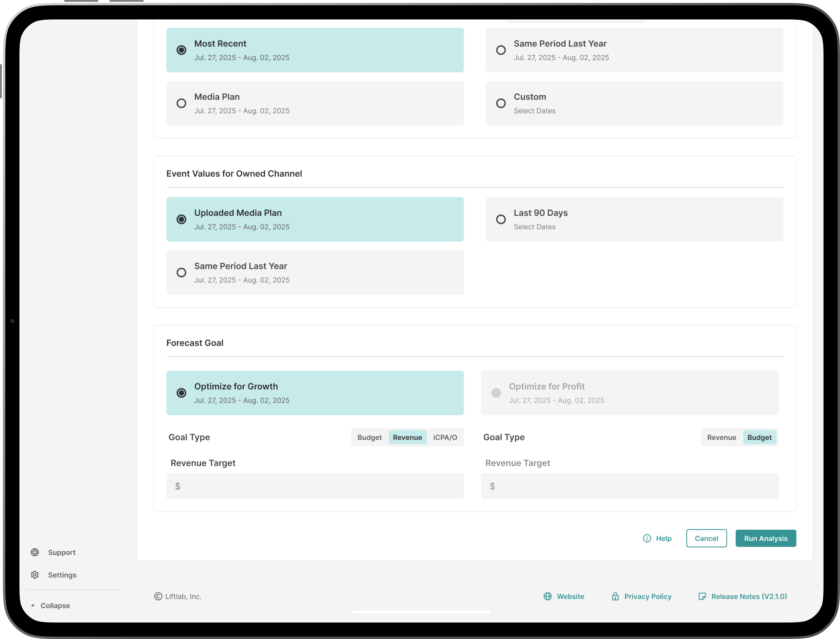Viewport: 840px width, 639px height.
Task: Click the Release Notes note icon
Action: pos(702,596)
